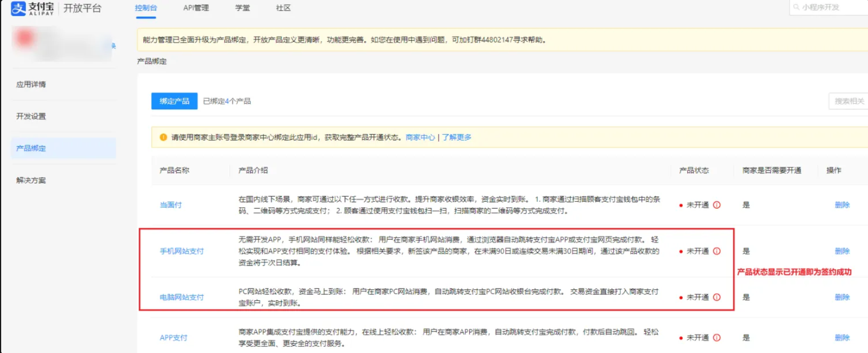The image size is (868, 353).
Task: Click 未开通 status in 电脑网站支付 row
Action: coord(698,297)
